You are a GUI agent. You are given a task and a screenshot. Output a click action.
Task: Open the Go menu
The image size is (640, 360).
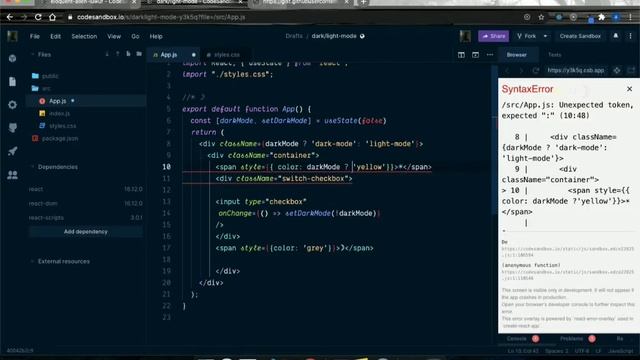pos(135,36)
